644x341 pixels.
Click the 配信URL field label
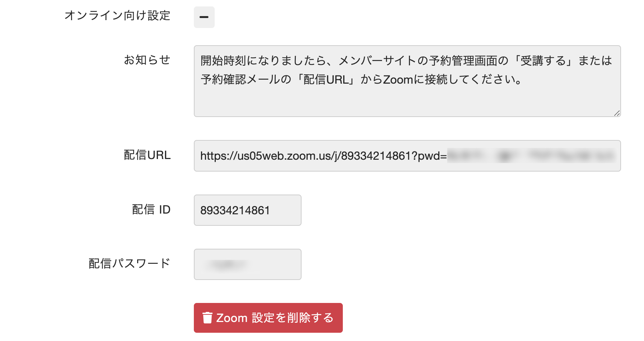(147, 155)
